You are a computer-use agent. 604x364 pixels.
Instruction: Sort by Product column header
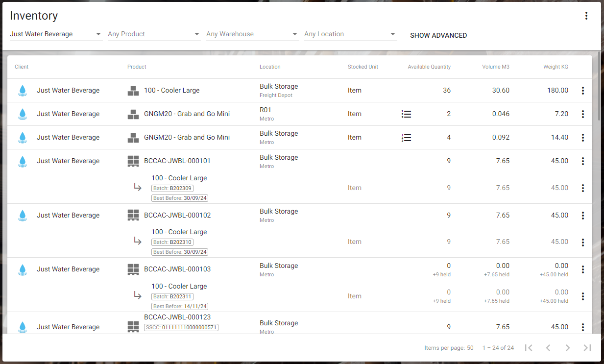[x=137, y=67]
